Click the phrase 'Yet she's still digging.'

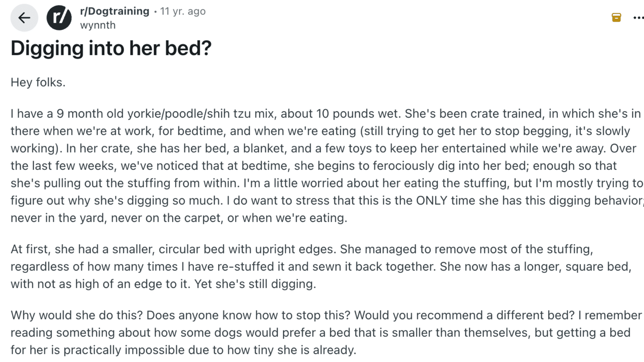255,284
